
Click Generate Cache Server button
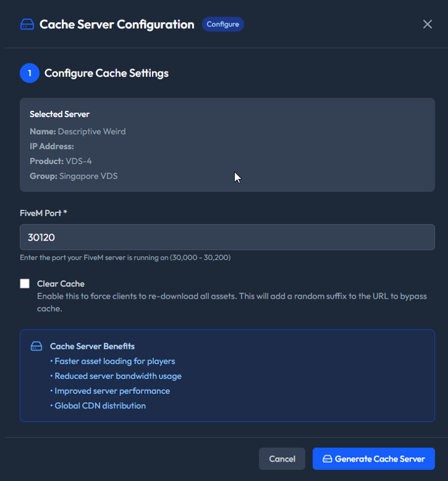(374, 459)
